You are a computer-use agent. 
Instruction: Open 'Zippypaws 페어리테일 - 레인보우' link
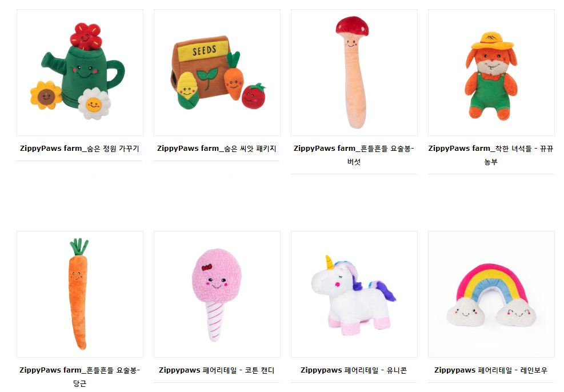491,370
